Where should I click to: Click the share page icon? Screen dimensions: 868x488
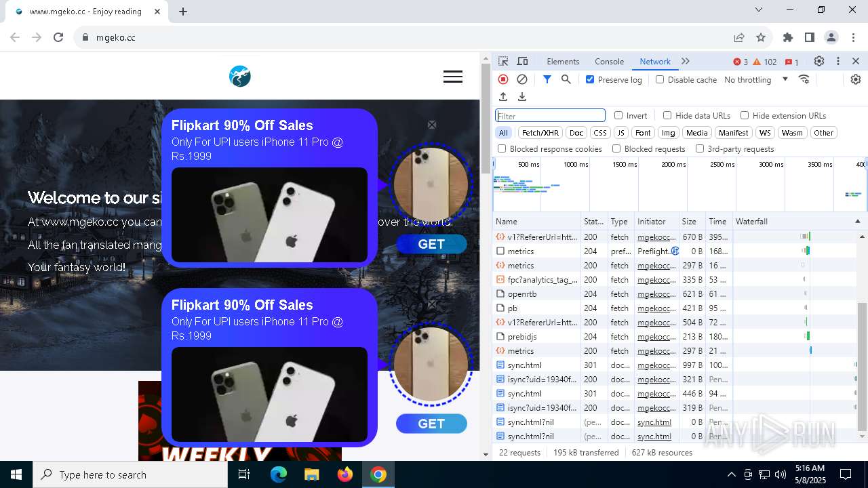click(x=739, y=37)
